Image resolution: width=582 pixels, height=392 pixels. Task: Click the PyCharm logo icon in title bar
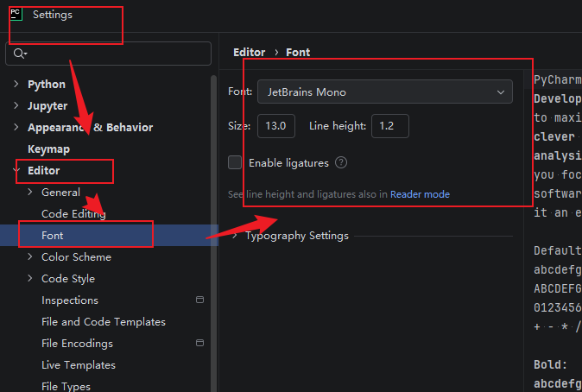click(16, 14)
